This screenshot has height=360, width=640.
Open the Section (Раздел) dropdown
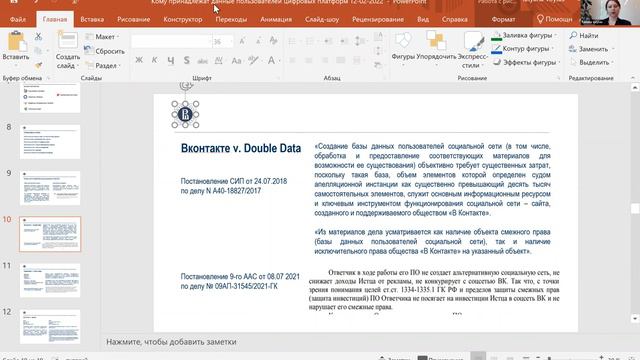coord(103,65)
